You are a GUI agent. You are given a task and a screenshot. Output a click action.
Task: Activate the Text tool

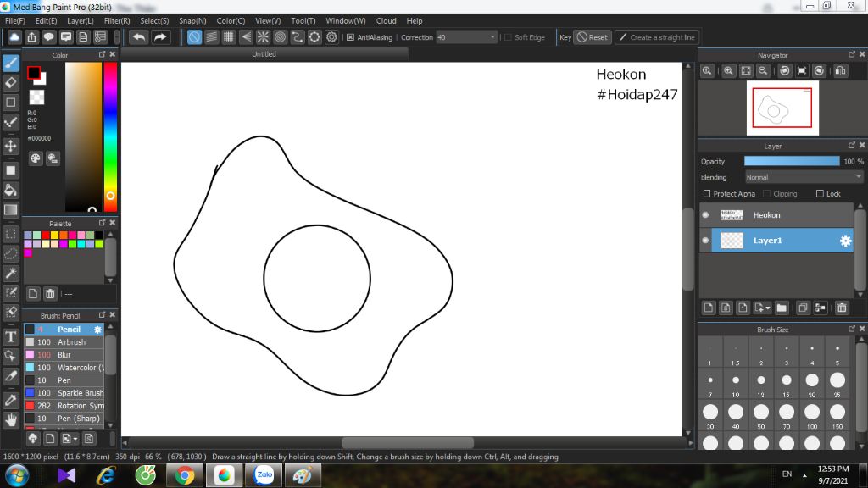(x=11, y=336)
